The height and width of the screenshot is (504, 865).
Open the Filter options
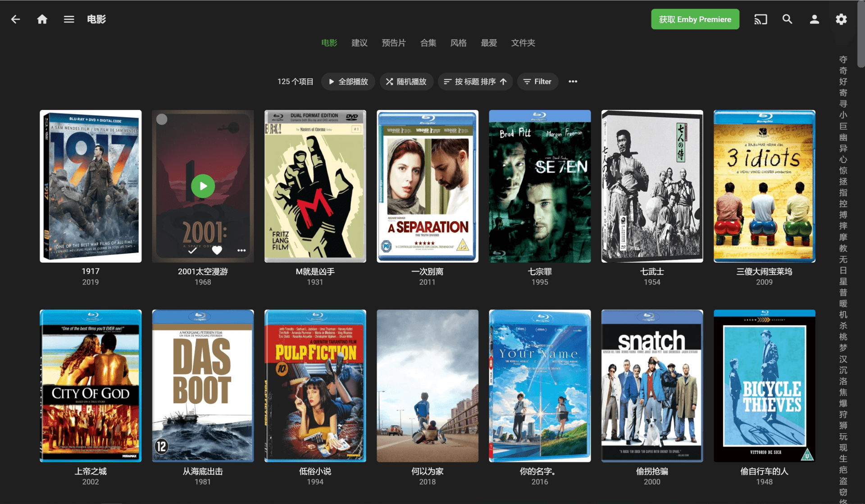click(x=537, y=82)
